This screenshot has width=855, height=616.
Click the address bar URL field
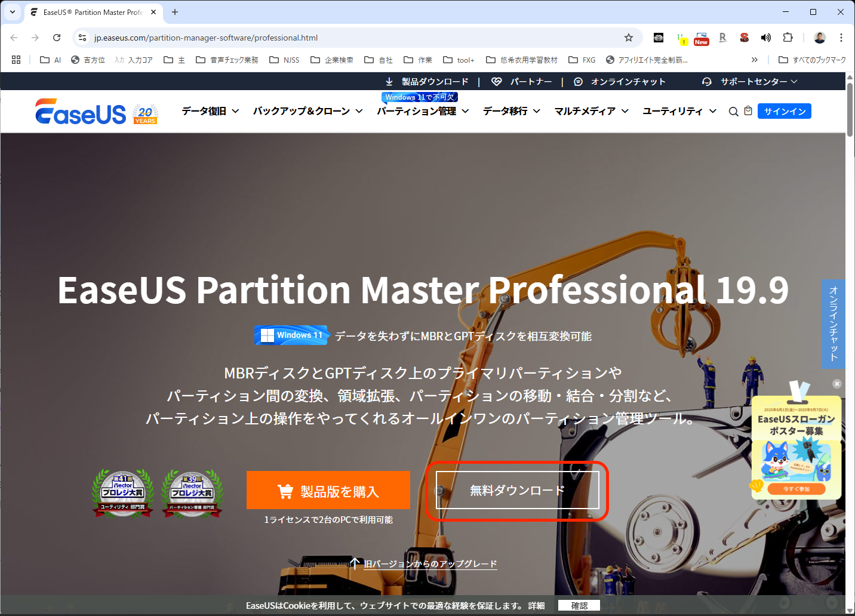coord(358,38)
